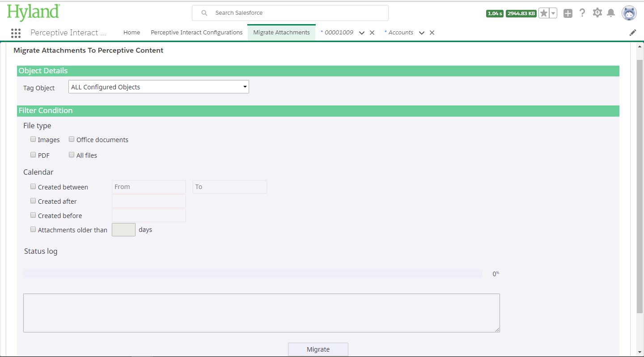
Task: Open the App Launcher waffle icon
Action: [16, 33]
